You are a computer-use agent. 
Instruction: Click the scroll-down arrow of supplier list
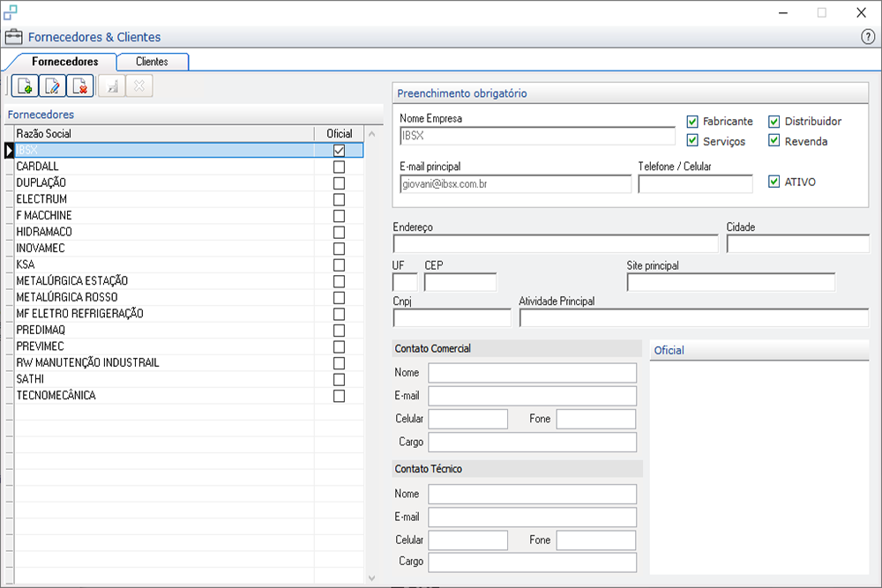(x=371, y=578)
